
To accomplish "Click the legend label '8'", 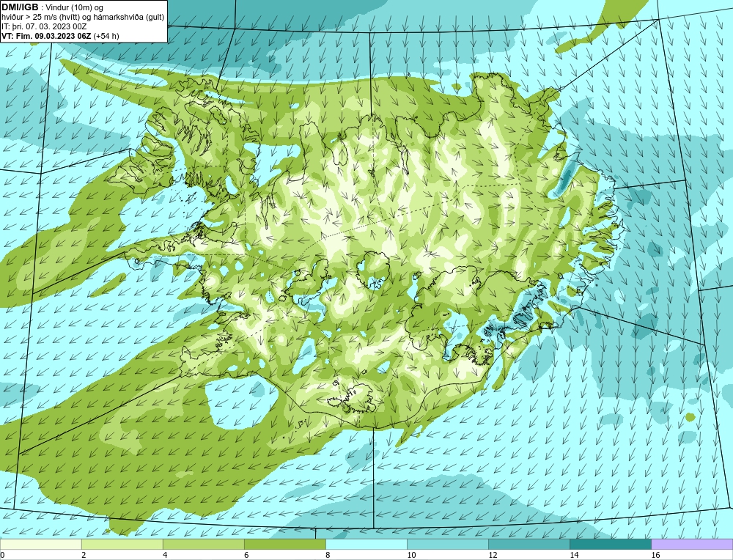I will 328,555.
